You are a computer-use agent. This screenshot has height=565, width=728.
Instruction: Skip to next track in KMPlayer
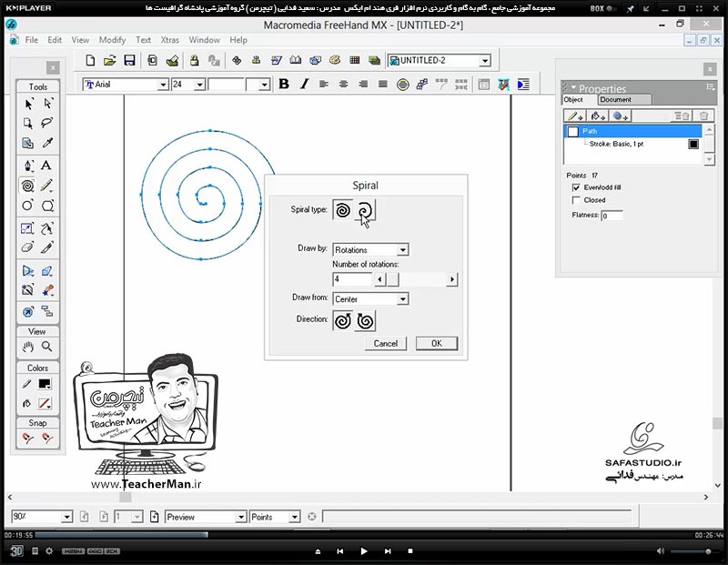pos(388,551)
